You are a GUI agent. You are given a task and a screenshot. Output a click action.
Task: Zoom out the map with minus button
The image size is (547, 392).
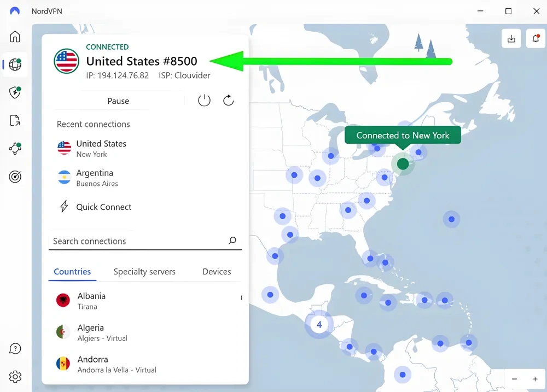[x=514, y=379]
